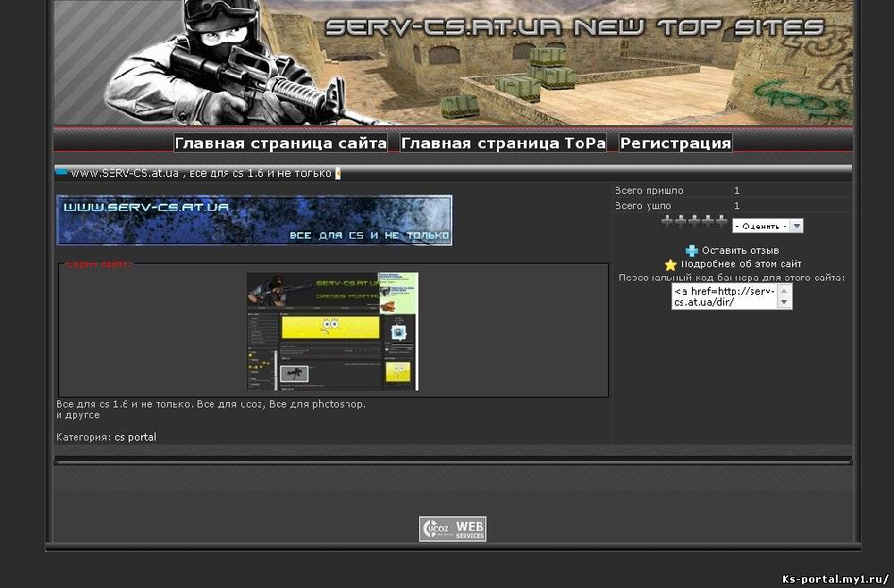Open Главная страница сайта menu item
The image size is (894, 588).
[281, 143]
